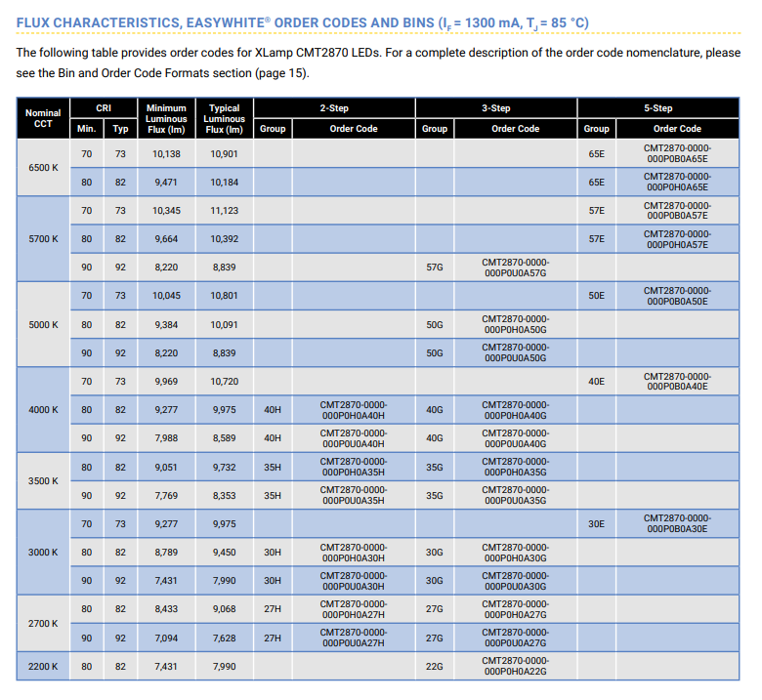Click the 2700 K nominal CCT cell
The image size is (762, 700).
[x=43, y=623]
